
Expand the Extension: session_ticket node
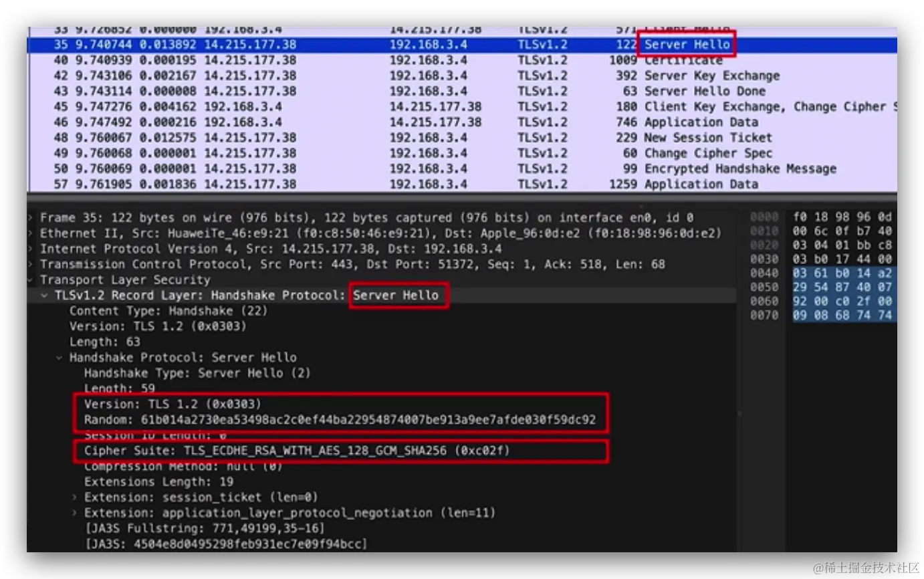tap(75, 497)
